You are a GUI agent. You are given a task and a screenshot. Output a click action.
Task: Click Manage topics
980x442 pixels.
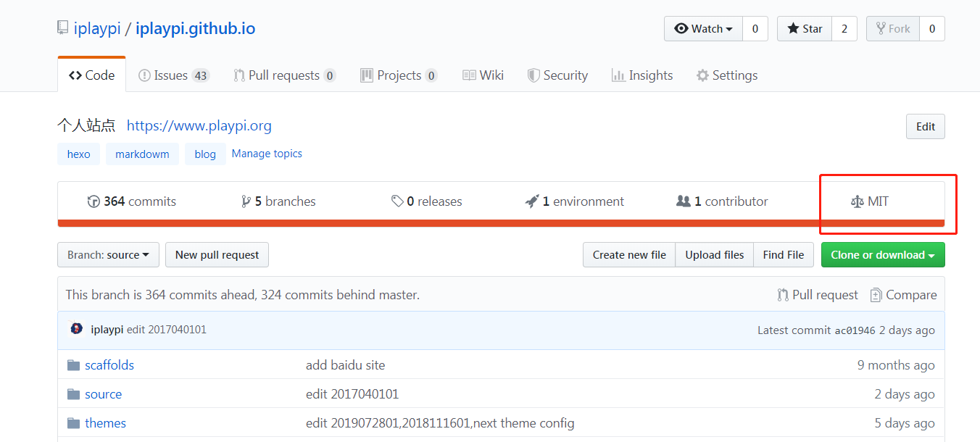coord(267,154)
